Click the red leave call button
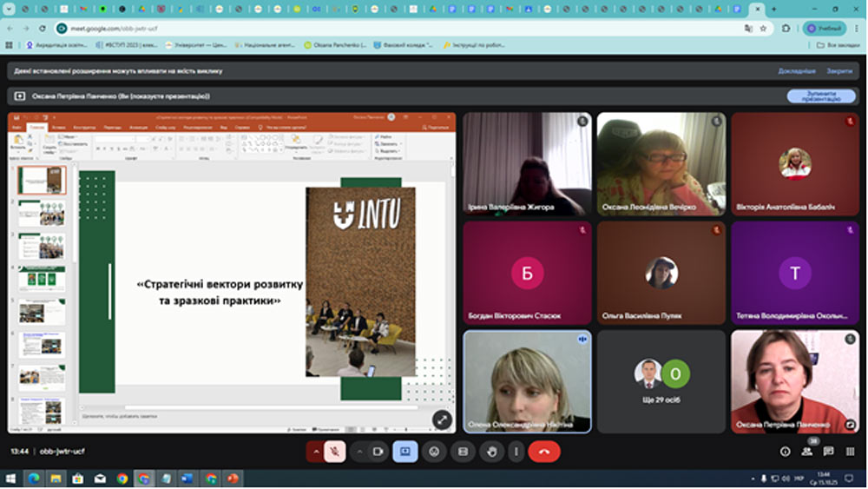The height and width of the screenshot is (489, 868). click(544, 452)
